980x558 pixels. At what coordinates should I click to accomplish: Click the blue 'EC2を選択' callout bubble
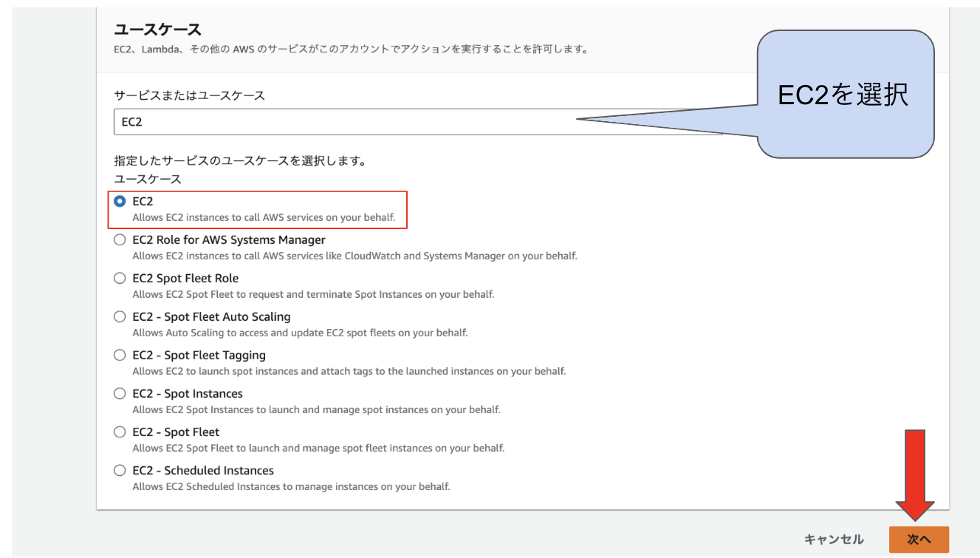coord(845,94)
